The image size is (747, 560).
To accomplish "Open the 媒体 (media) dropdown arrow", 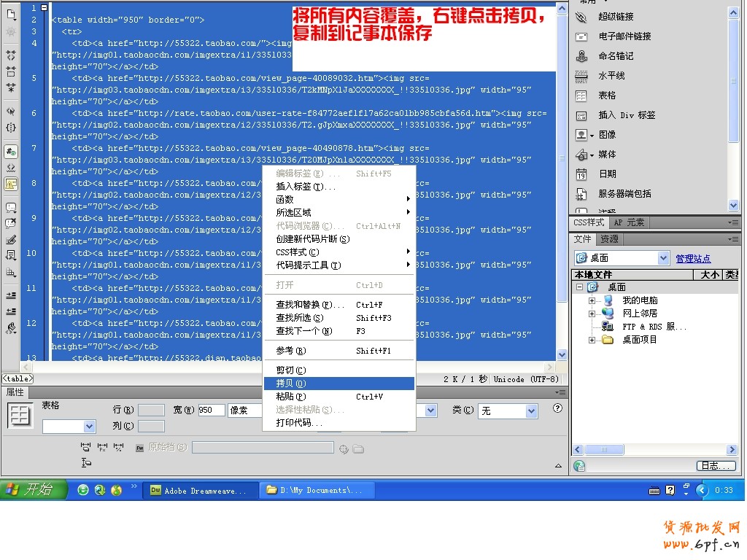I will (x=592, y=154).
